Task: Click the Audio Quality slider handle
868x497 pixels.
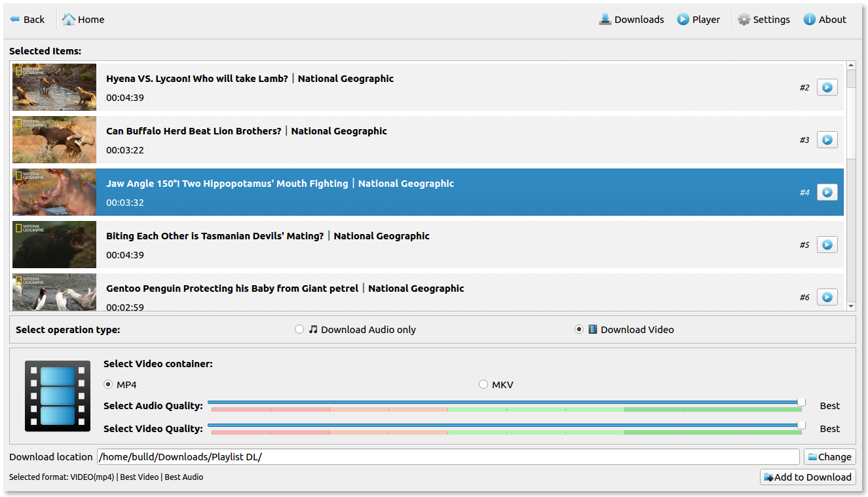Action: (801, 403)
